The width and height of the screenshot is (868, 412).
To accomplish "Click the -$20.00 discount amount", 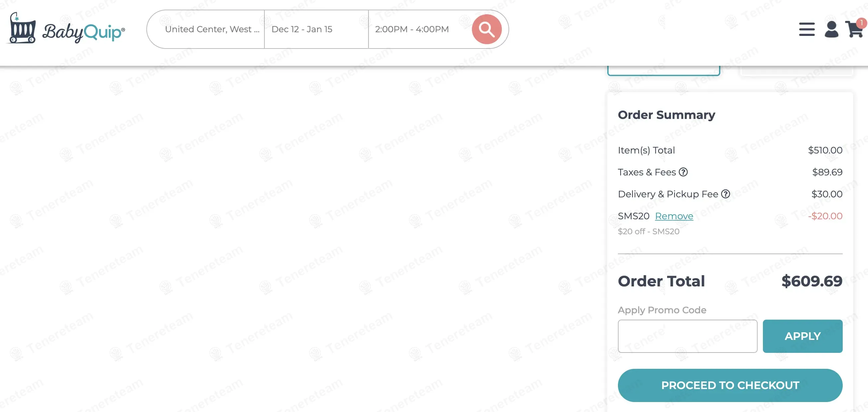I will (x=825, y=216).
